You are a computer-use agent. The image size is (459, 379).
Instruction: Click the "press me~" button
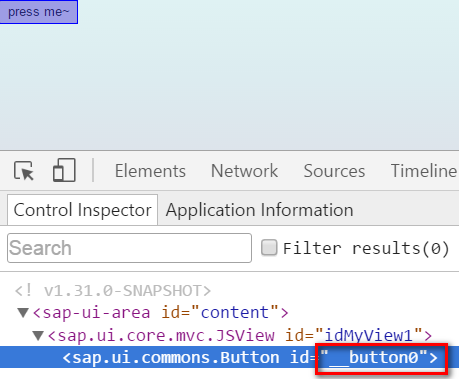39,12
